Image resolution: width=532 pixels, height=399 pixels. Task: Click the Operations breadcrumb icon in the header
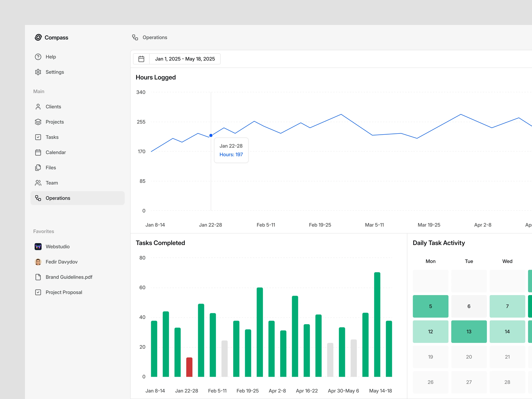(135, 37)
